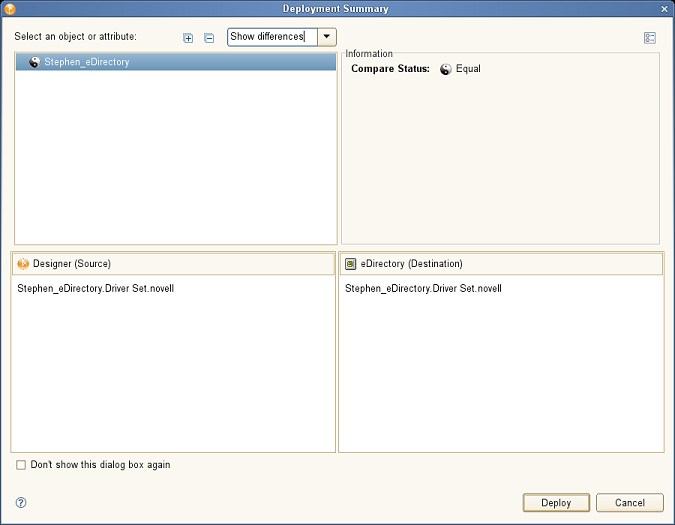The height and width of the screenshot is (525, 675).
Task: Click the eDirectory (Destination) header icon
Action: 350,264
